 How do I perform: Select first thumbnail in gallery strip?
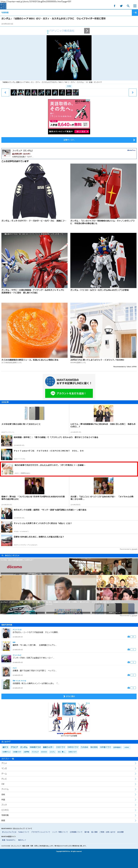13,92
